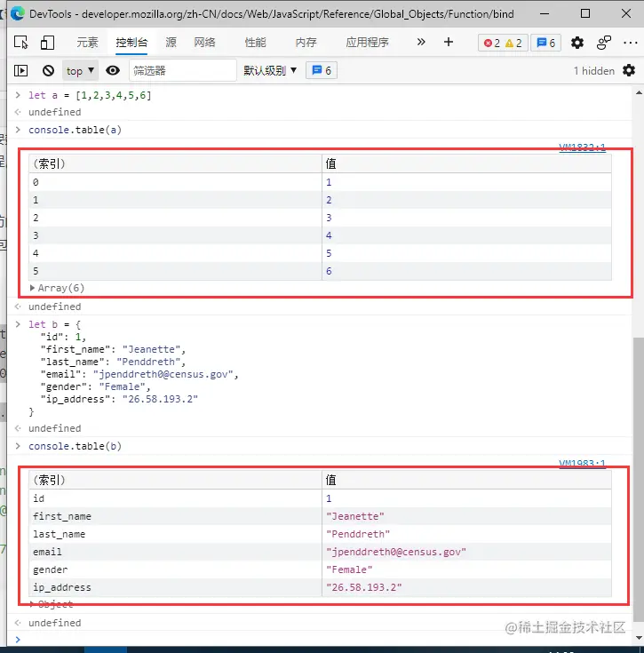
Task: Click the ip_address index cell
Action: click(175, 587)
